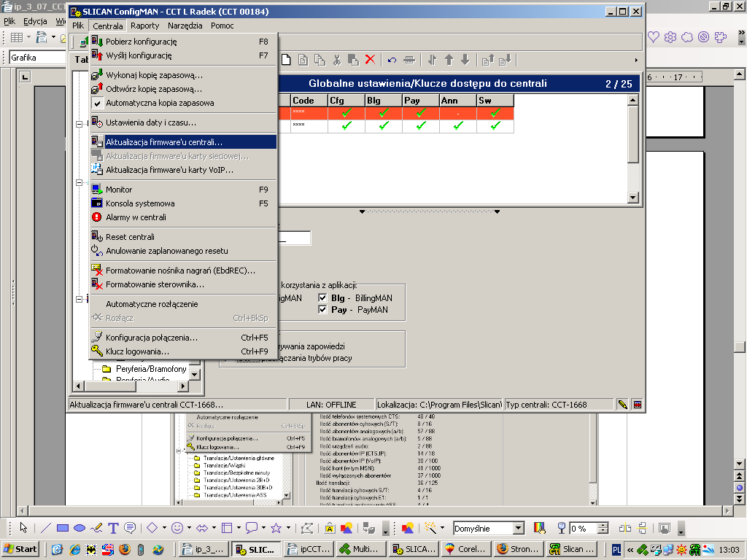Click the Start button
This screenshot has width=747, height=560.
click(x=20, y=549)
